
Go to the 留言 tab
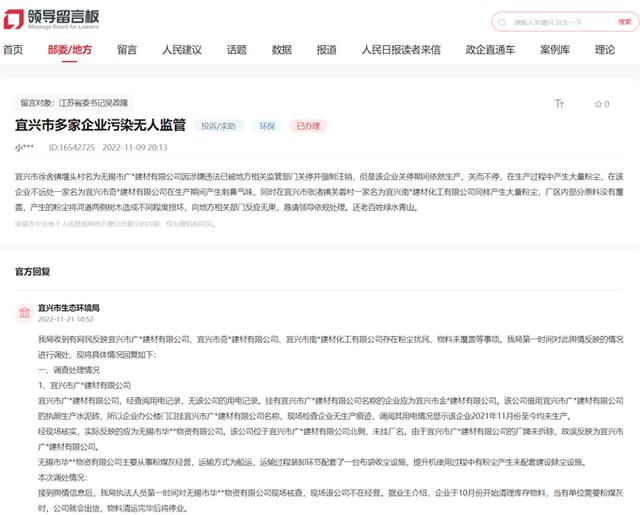(x=127, y=50)
